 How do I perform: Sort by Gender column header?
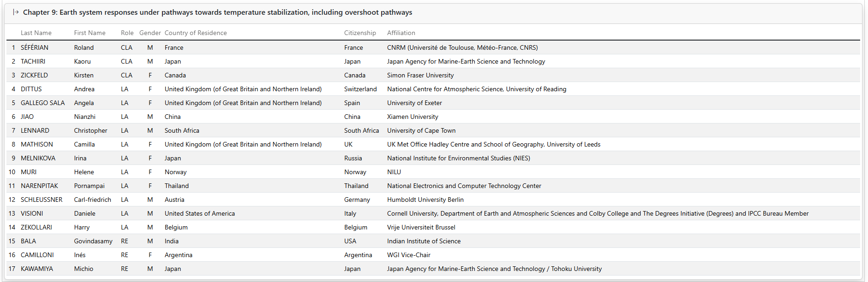coord(150,33)
